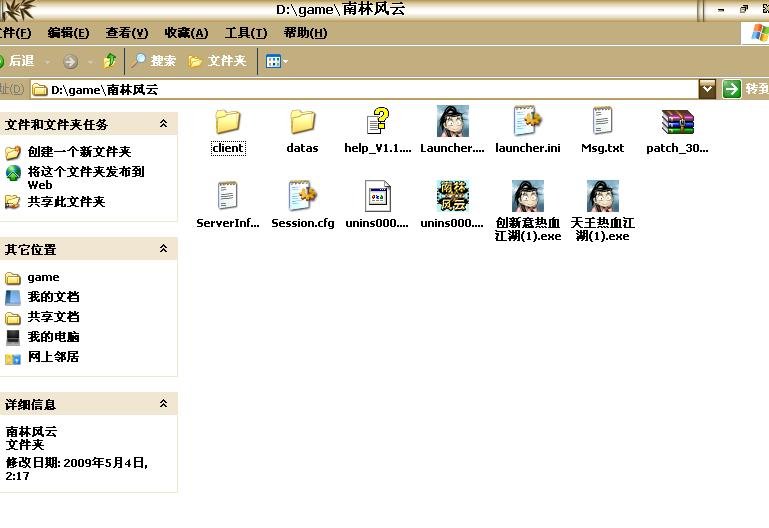Select the 创新意热血江湖(1).exe icon

[x=528, y=196]
